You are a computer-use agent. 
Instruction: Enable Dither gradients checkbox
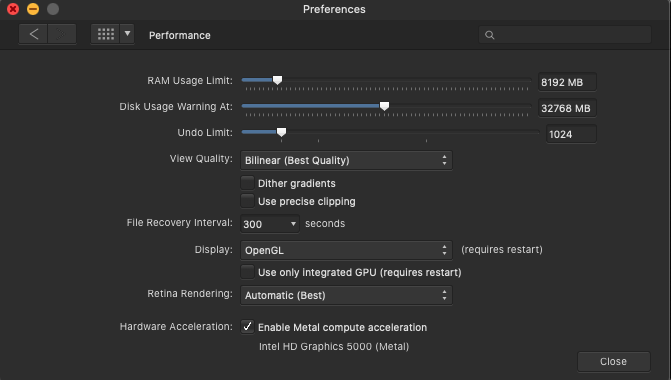pyautogui.click(x=247, y=183)
